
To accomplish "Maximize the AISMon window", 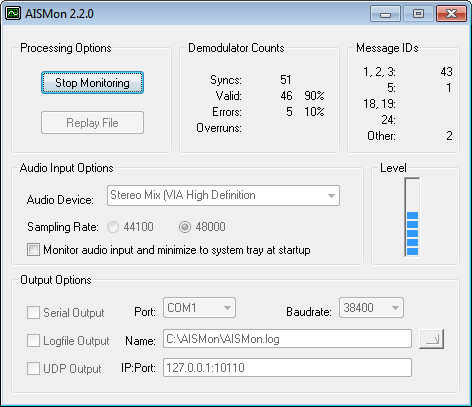I will [x=418, y=14].
